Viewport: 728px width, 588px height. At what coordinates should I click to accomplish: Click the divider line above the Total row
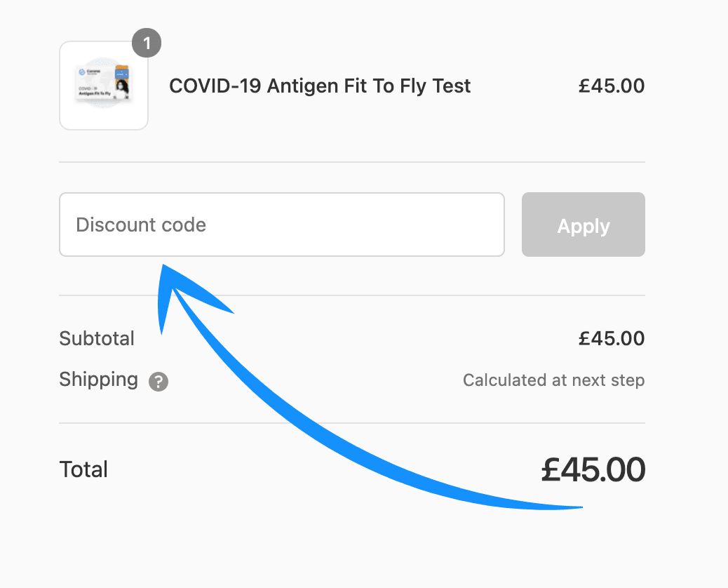pyautogui.click(x=351, y=423)
